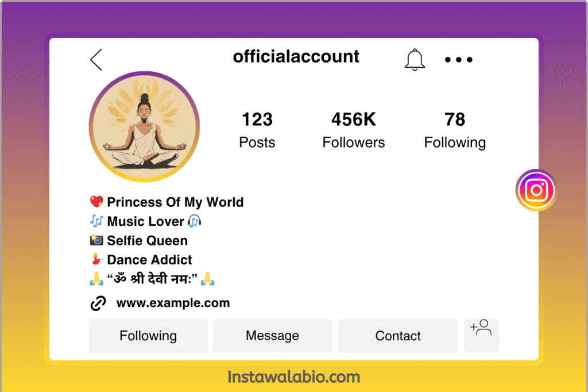This screenshot has height=392, width=588.
Task: Click the add person suggestion icon
Action: click(481, 335)
